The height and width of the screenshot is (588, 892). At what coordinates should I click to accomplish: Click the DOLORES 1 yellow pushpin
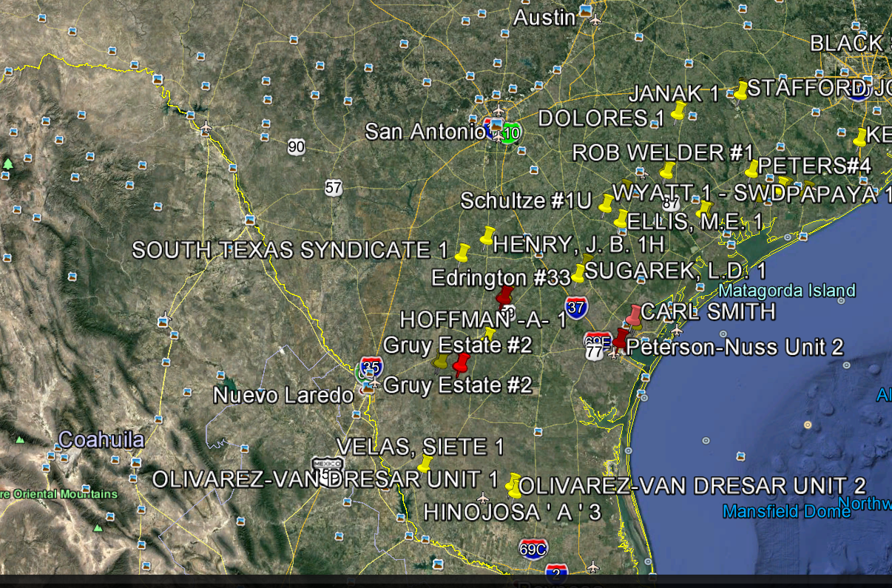(x=679, y=111)
